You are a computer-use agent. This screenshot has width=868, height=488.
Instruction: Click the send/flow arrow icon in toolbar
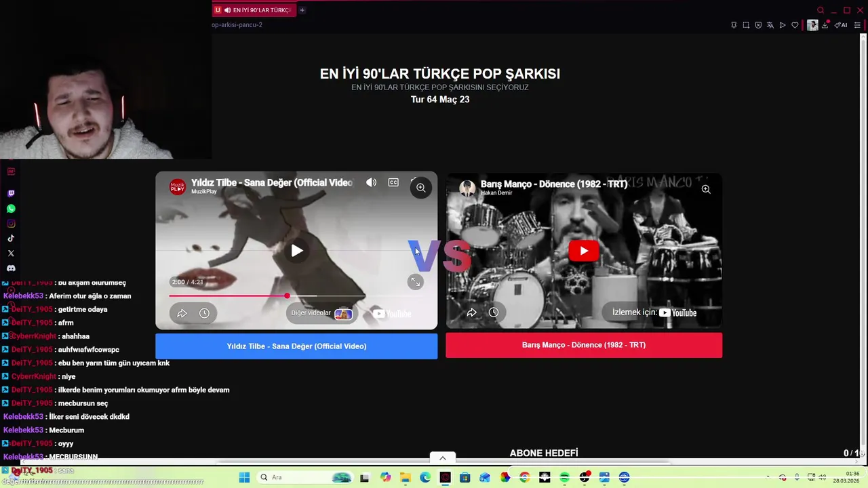[x=783, y=25]
